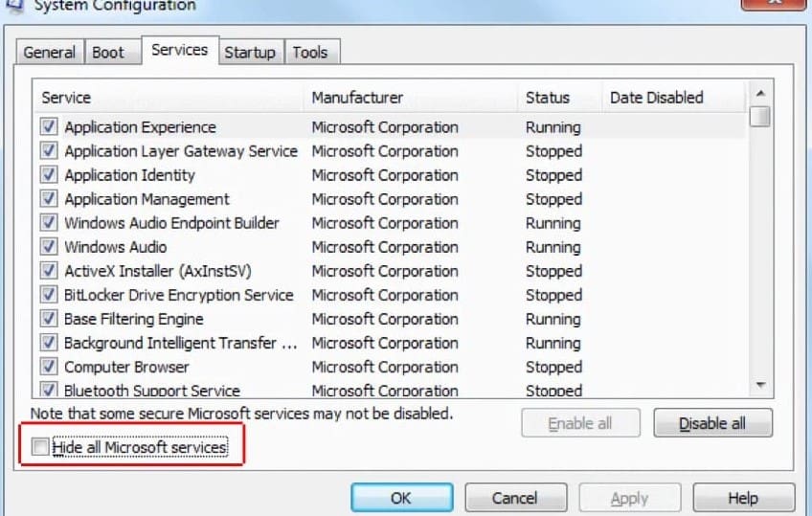Toggle the Application Identity checkbox
Screen dimensions: 812x516
pyautogui.click(x=49, y=174)
